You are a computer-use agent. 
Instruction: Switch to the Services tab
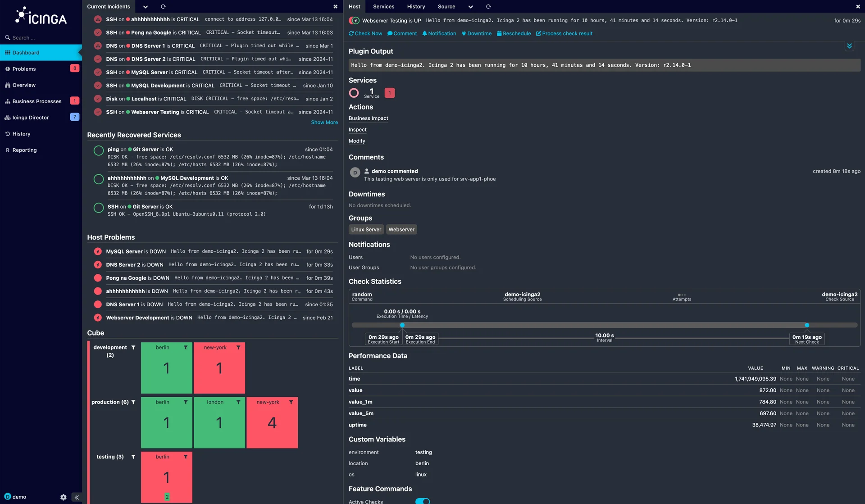(383, 6)
